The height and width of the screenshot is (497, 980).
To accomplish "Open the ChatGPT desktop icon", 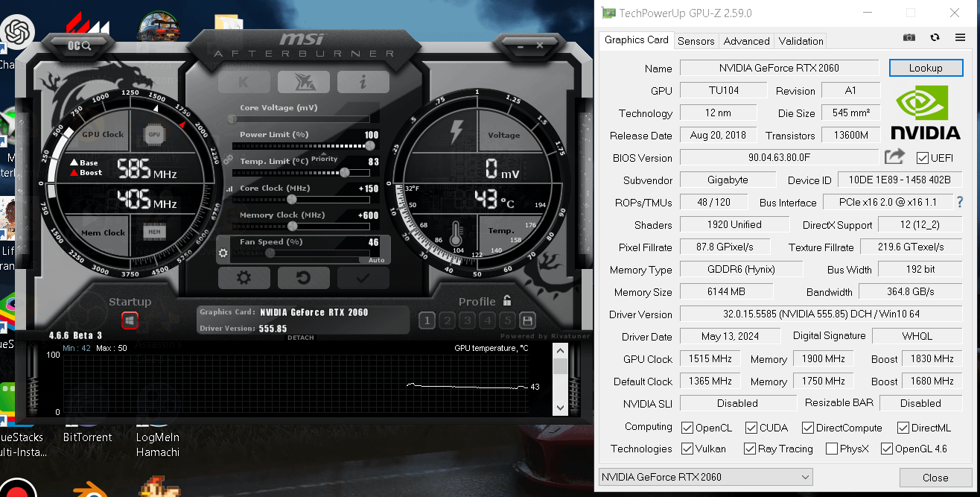I will click(16, 34).
